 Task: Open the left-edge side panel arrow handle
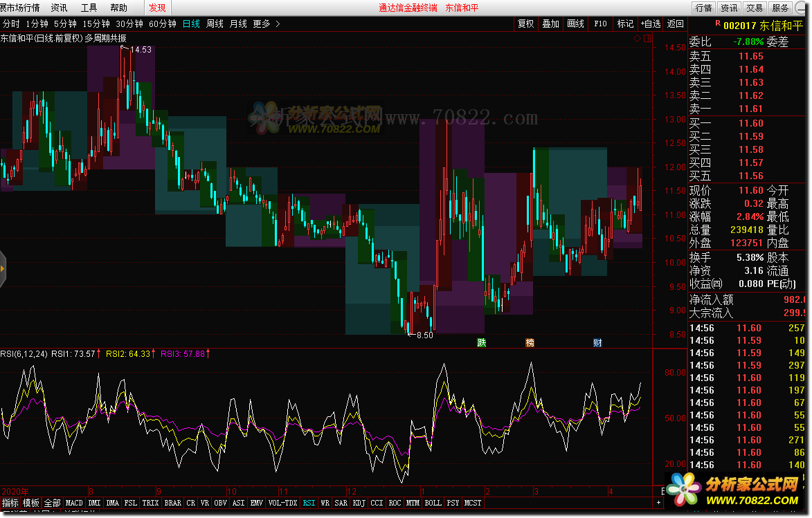[3, 268]
